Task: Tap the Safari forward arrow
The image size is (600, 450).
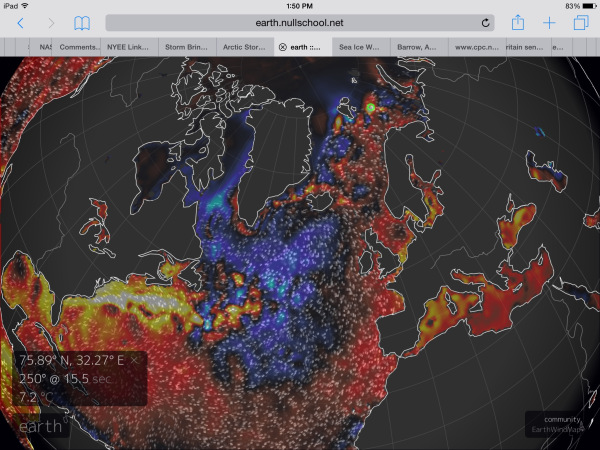Action: pyautogui.click(x=51, y=23)
